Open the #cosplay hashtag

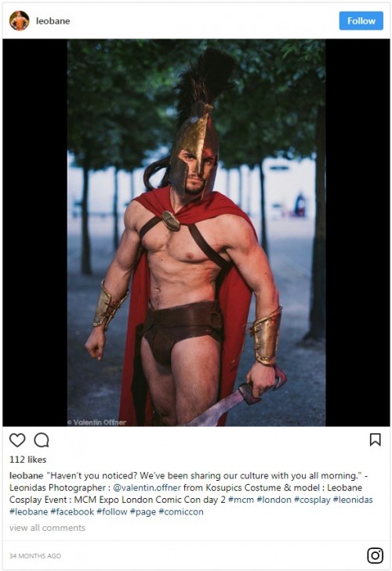click(x=312, y=500)
